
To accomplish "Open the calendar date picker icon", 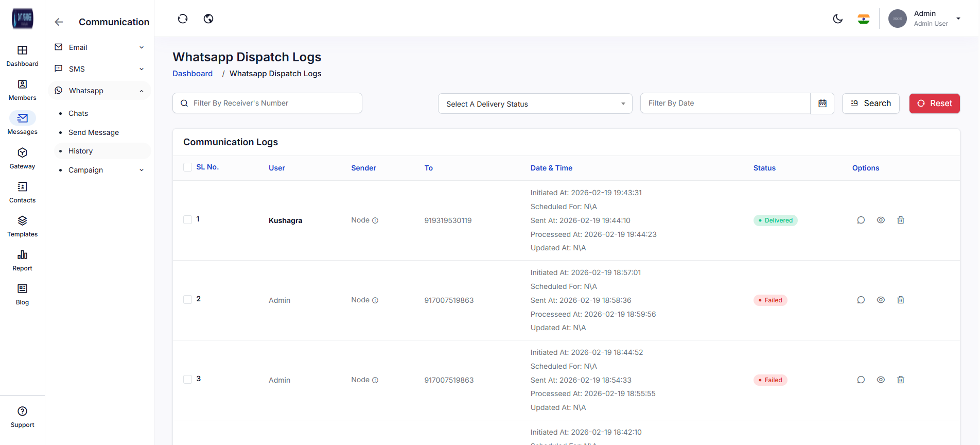I will (x=822, y=104).
